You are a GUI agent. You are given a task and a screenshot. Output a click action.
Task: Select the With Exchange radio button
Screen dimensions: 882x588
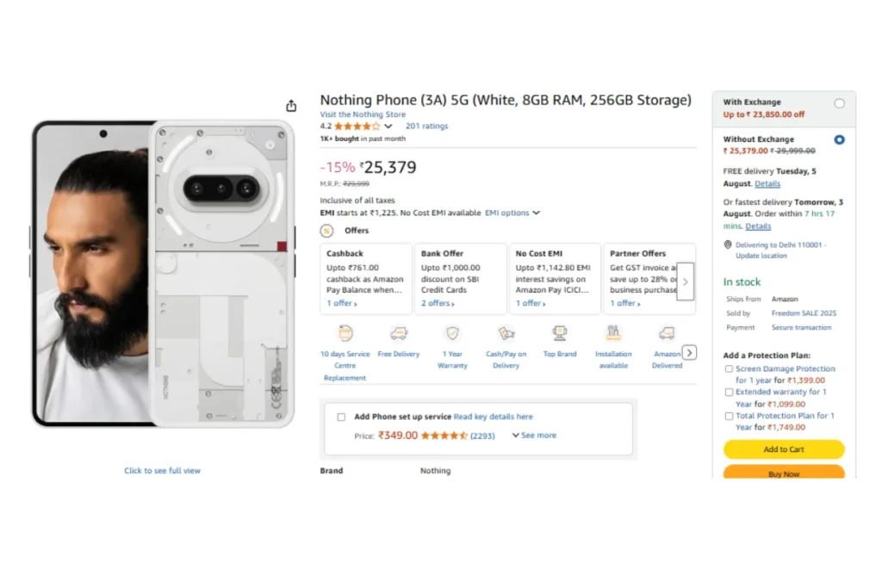(x=839, y=103)
